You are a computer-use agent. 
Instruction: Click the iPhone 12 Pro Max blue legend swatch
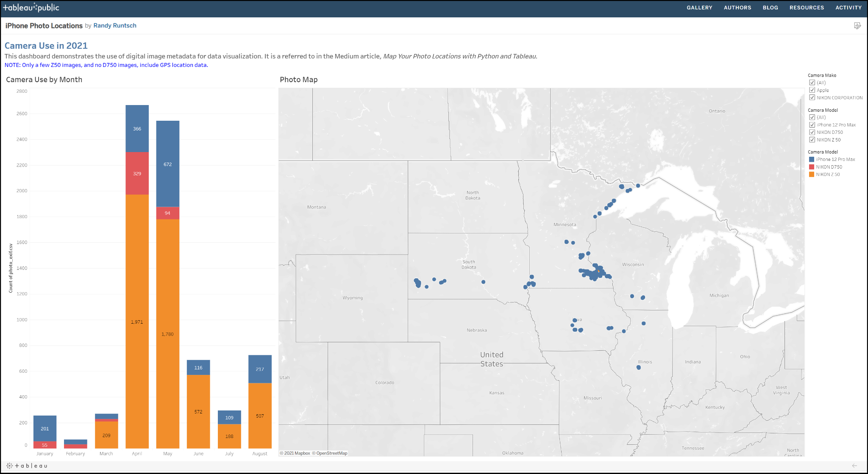(x=812, y=160)
